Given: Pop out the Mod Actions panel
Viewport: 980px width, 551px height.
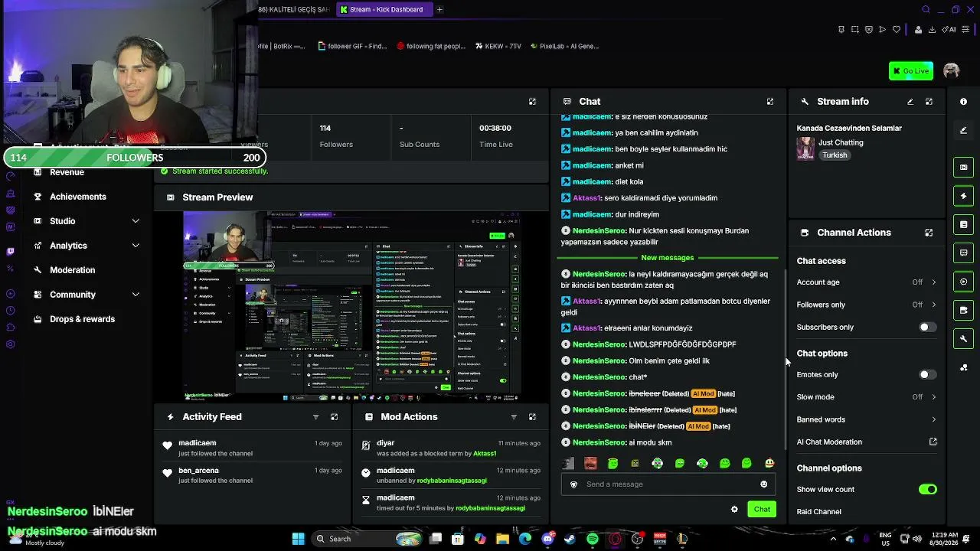Looking at the screenshot, I should point(532,417).
